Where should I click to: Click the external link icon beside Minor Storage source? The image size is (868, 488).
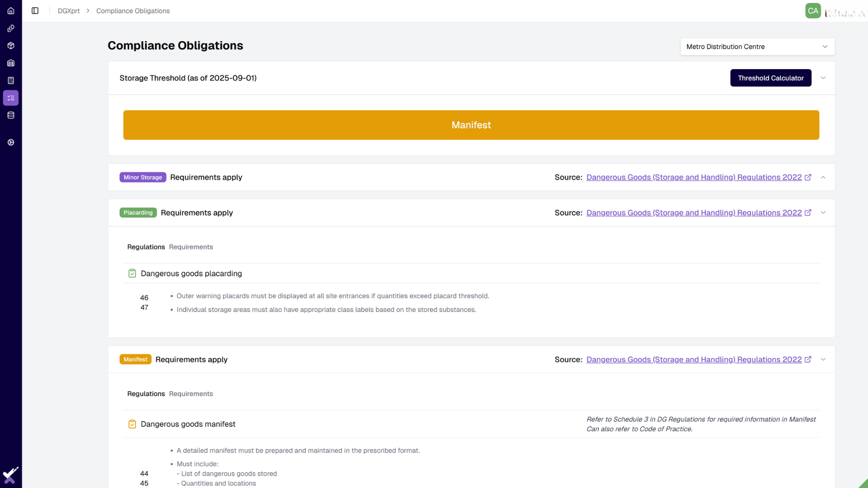[x=808, y=177]
